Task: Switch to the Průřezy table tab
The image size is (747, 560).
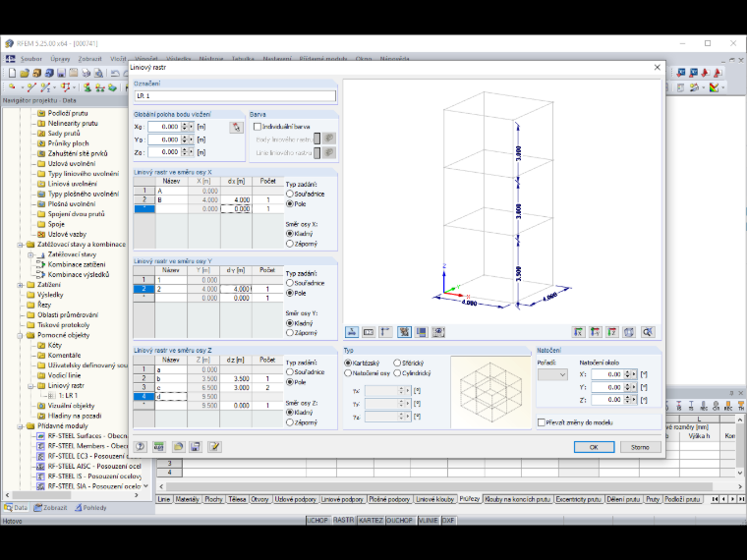Action: tap(469, 499)
